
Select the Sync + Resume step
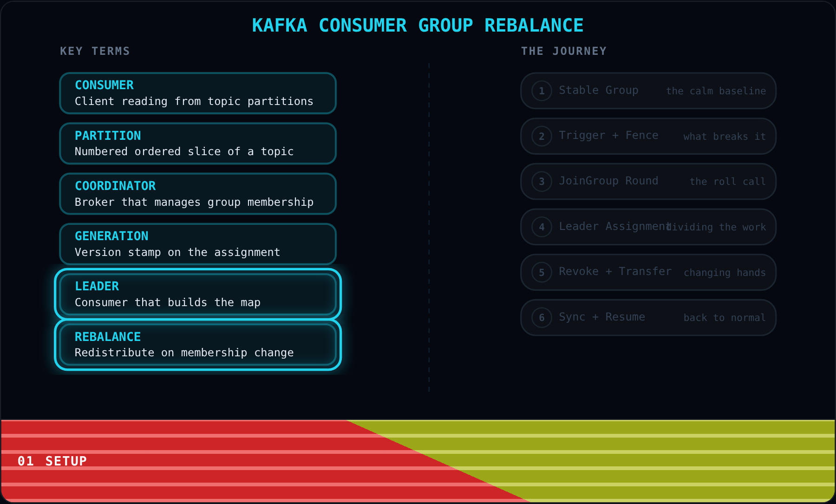point(648,317)
